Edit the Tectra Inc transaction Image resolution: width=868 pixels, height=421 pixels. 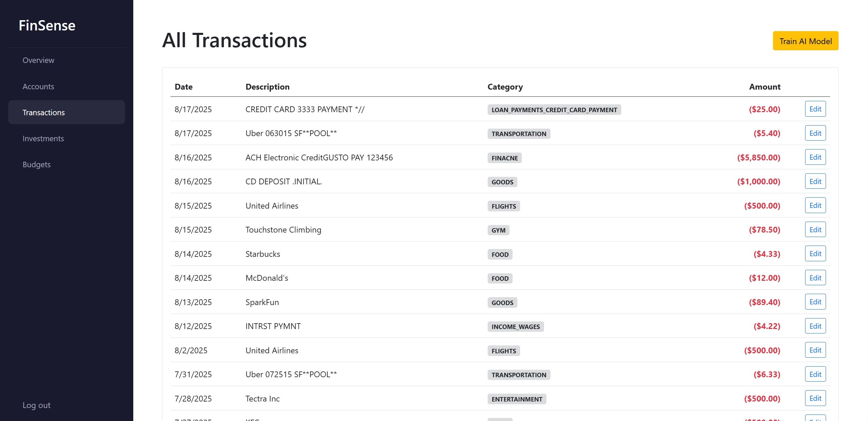815,398
